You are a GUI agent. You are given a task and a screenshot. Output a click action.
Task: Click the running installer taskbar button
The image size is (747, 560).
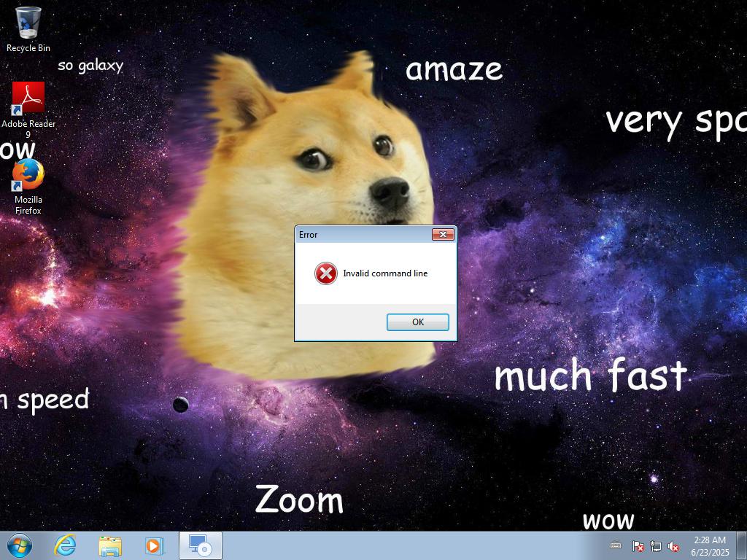pyautogui.click(x=200, y=545)
